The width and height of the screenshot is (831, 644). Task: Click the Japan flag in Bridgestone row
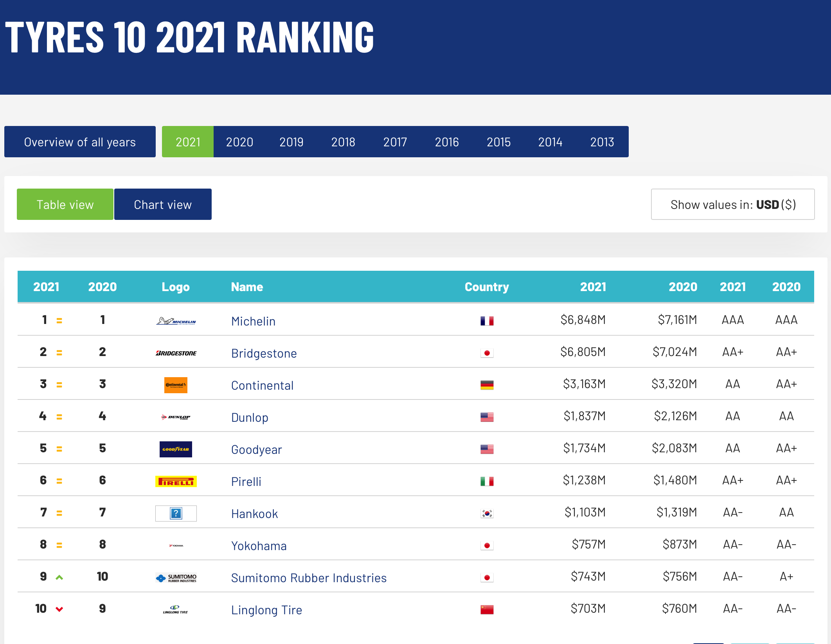(487, 353)
